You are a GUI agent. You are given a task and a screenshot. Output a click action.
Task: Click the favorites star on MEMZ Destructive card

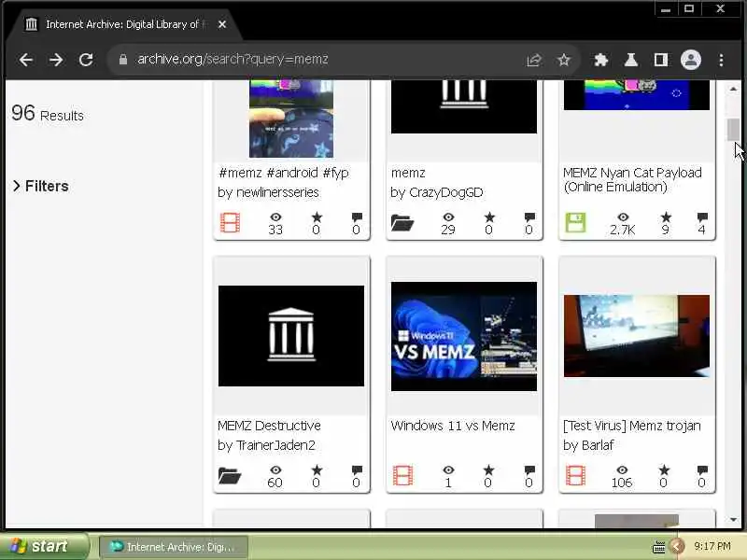317,470
